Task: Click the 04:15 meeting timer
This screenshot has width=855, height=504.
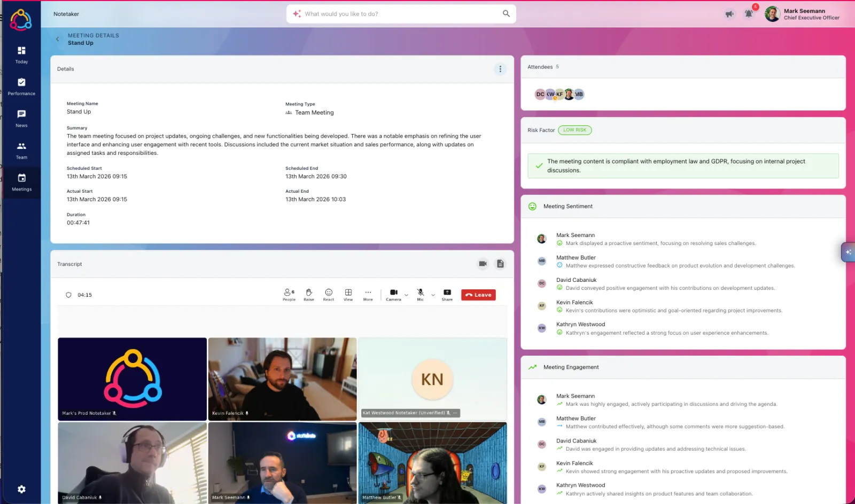Action: click(84, 295)
